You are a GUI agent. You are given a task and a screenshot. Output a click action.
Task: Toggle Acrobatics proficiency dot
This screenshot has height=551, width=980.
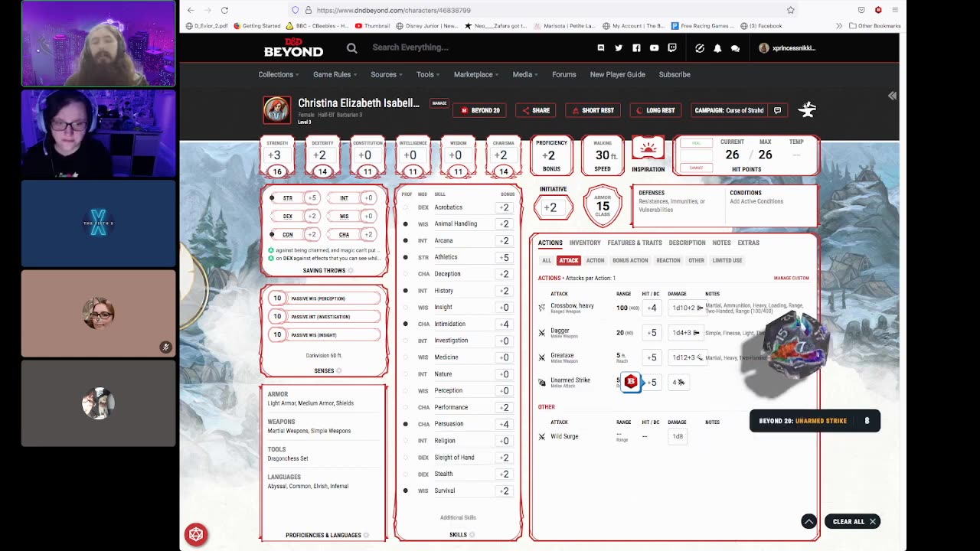(x=405, y=207)
